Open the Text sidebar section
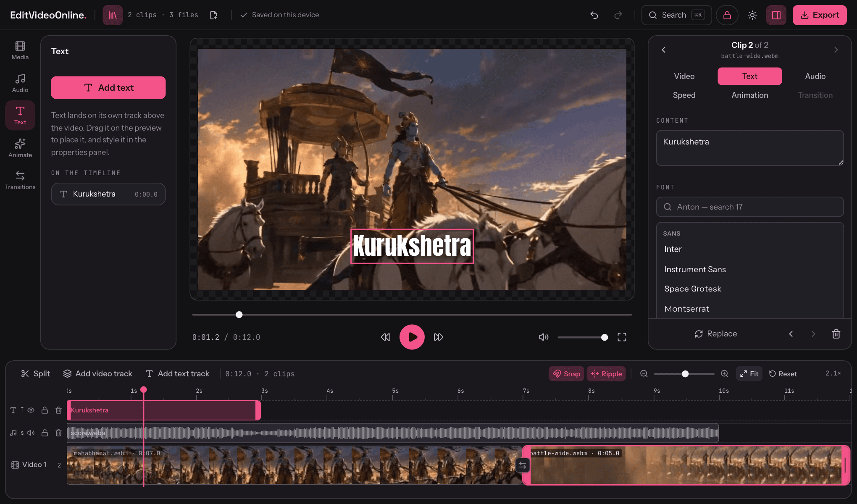This screenshot has height=504, width=857. coord(20,115)
